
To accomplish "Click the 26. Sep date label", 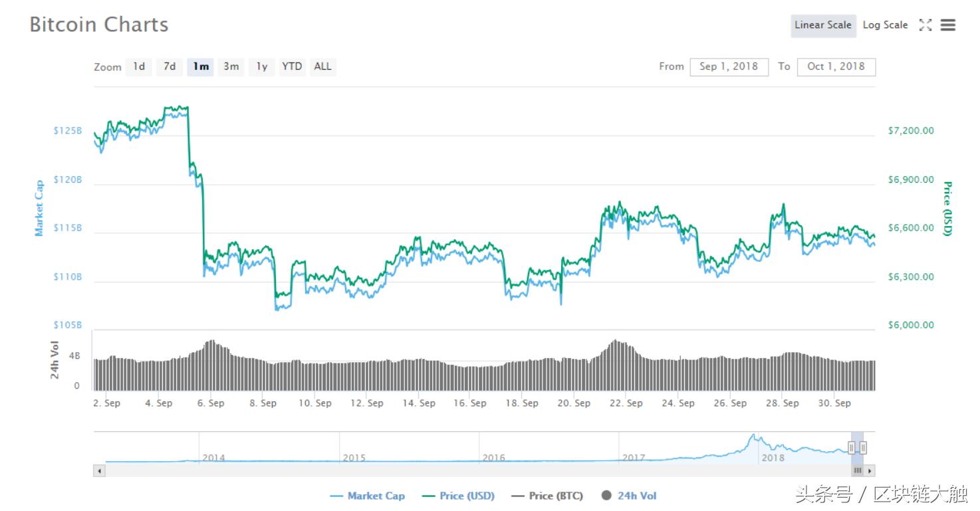I will tap(730, 403).
